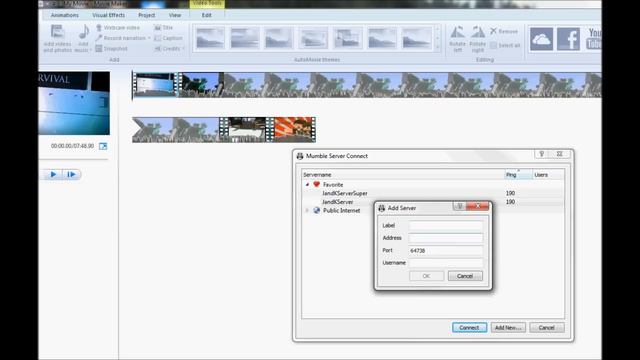Click Select all in Editing group
Screen dimensions: 640x360
[505, 45]
